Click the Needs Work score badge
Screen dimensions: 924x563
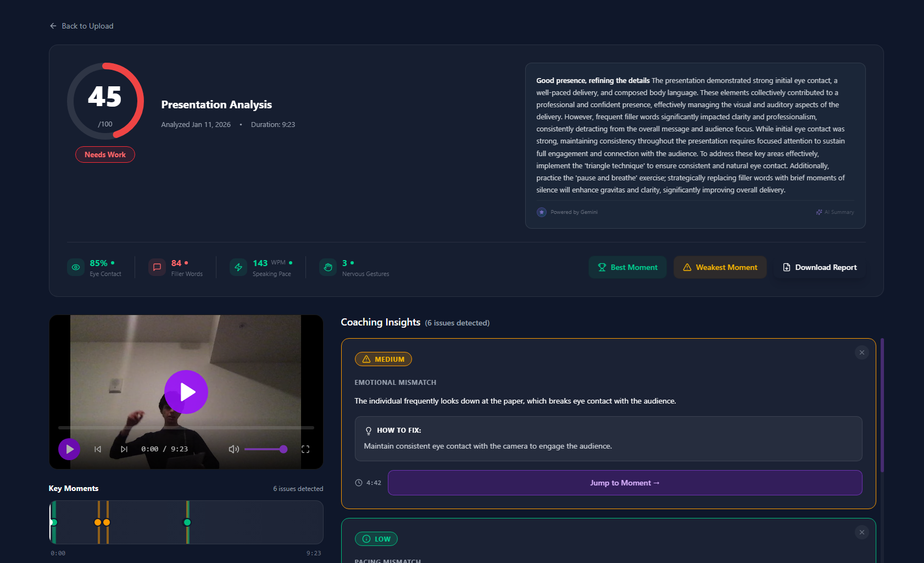pyautogui.click(x=105, y=154)
